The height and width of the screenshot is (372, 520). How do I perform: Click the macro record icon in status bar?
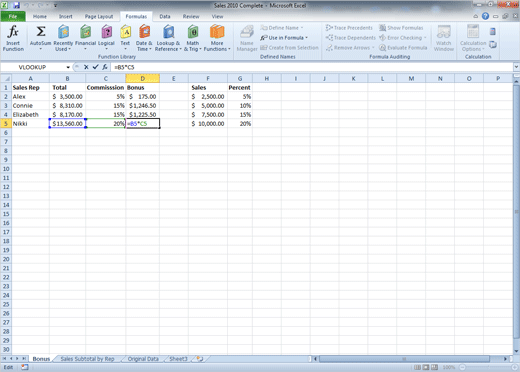tap(25, 367)
